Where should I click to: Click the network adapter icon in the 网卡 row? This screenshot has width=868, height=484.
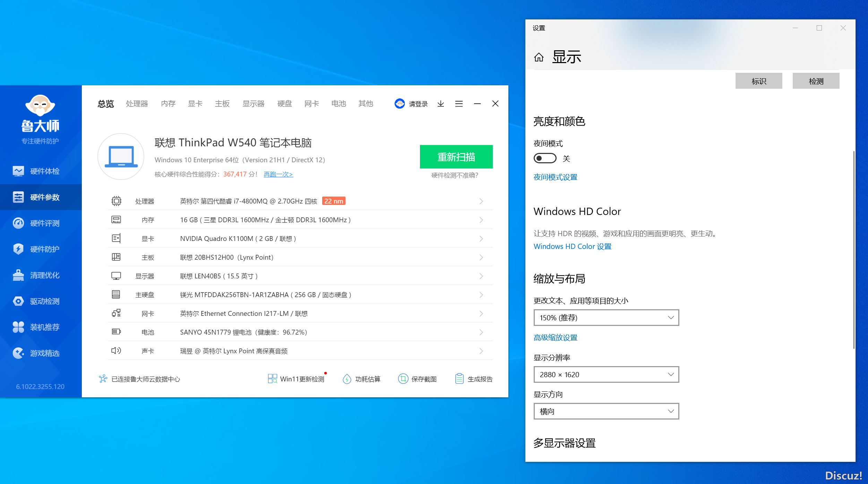click(x=116, y=313)
